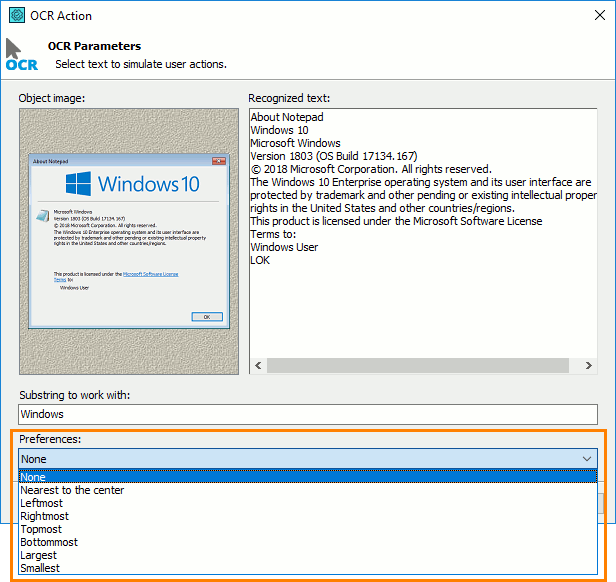
Task: Click the 'Microsoft Windows' recognized line
Action: (x=295, y=143)
